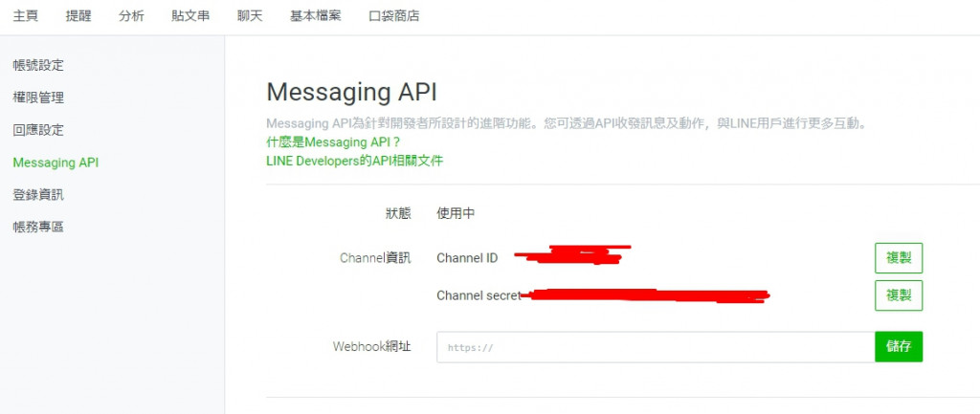Go to the 貼文串 tab

(x=190, y=16)
